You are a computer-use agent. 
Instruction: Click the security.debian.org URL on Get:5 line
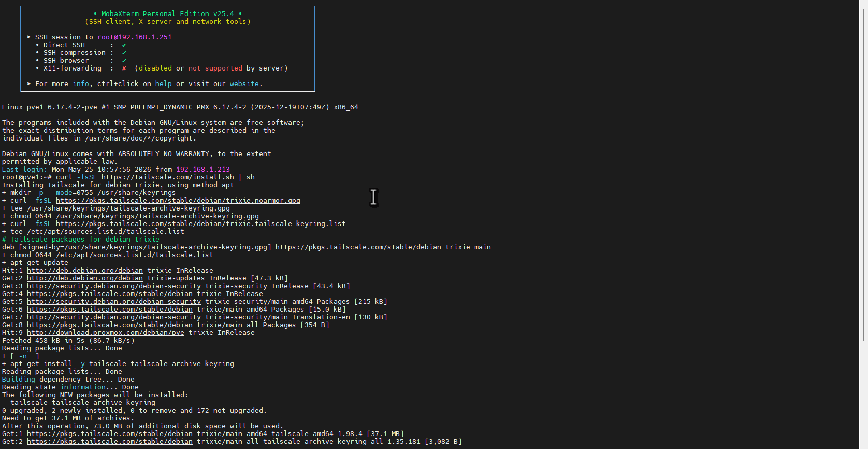click(114, 302)
